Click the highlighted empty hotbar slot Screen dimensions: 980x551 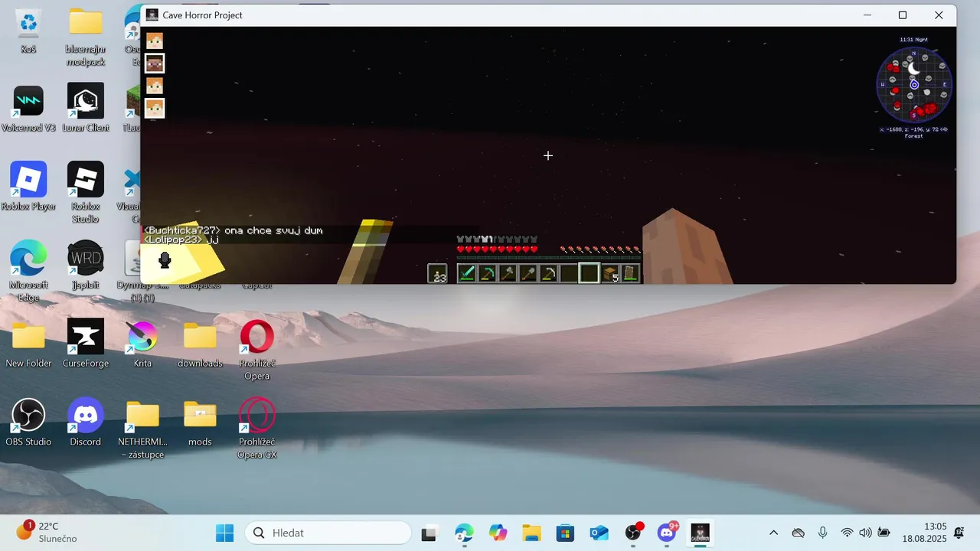click(x=589, y=273)
